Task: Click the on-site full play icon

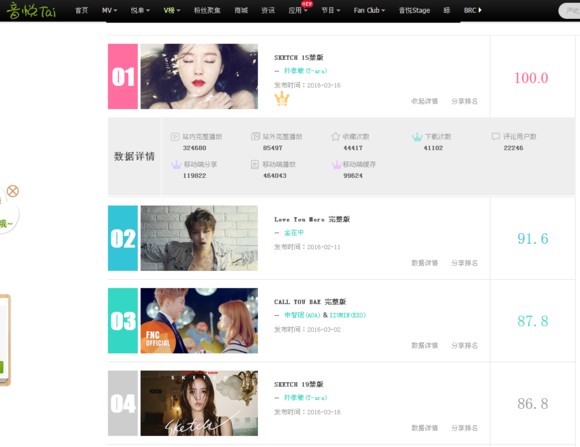Action: pyautogui.click(x=175, y=137)
